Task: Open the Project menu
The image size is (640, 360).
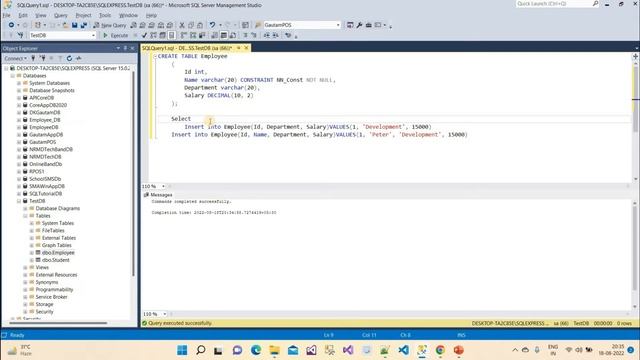Action: coord(84,15)
